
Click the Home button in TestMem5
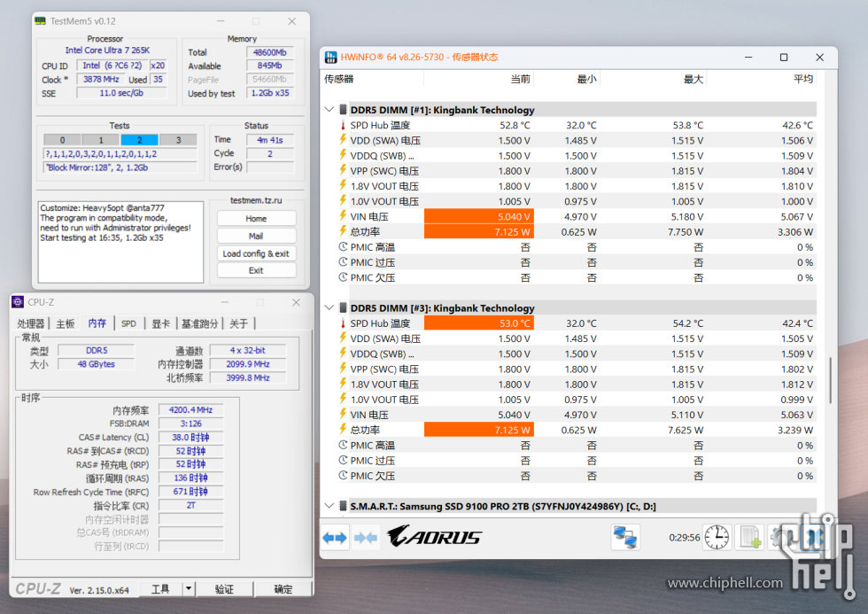(256, 219)
